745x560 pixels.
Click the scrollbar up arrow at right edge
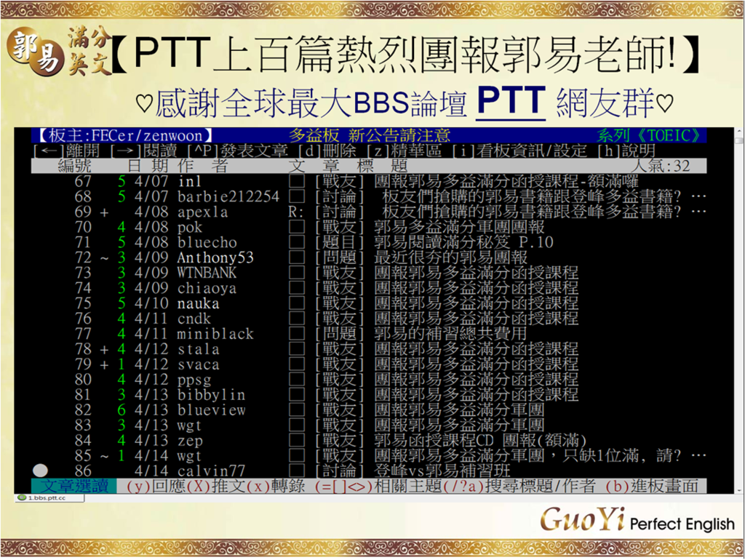point(739,131)
